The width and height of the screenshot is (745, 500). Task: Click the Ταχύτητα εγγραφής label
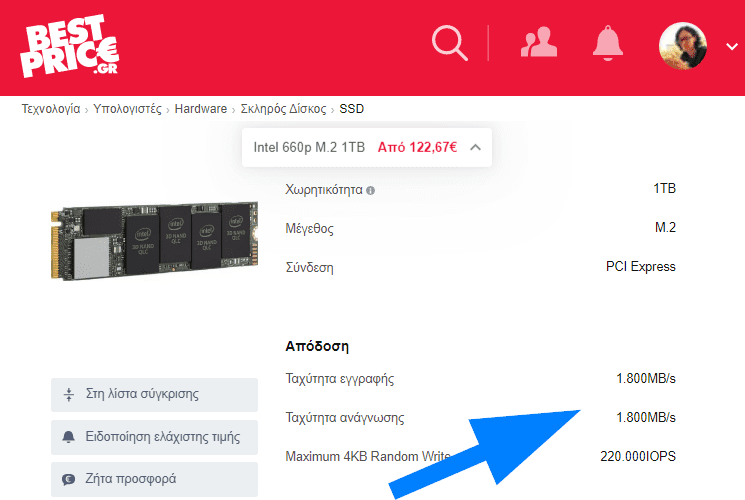coord(340,379)
